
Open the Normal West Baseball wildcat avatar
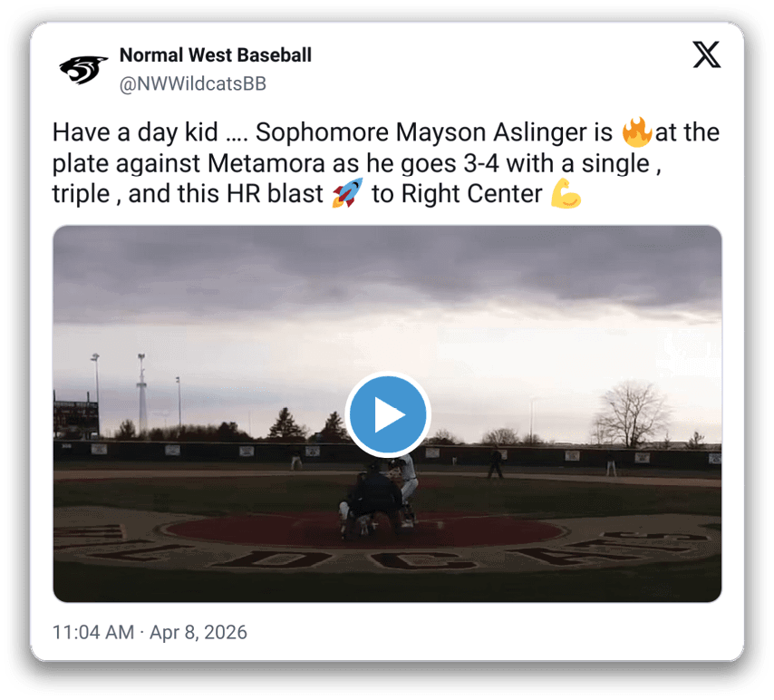pos(83,70)
